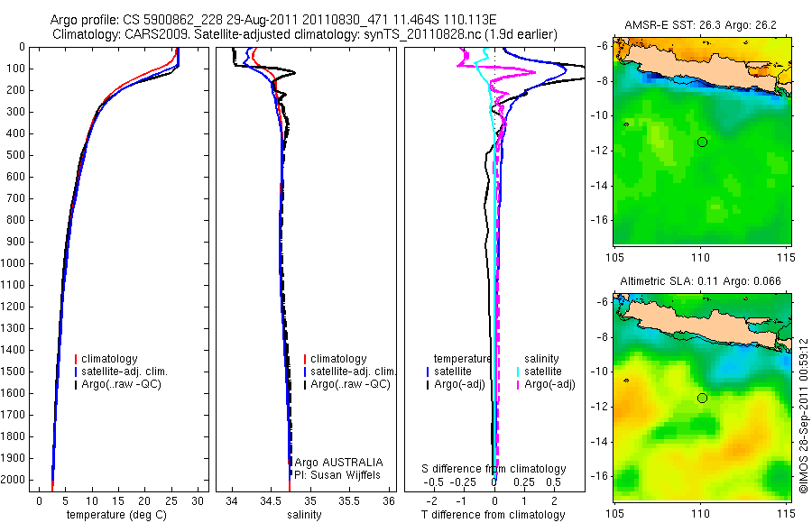Click the 'salinity' x-axis label

[x=305, y=515]
